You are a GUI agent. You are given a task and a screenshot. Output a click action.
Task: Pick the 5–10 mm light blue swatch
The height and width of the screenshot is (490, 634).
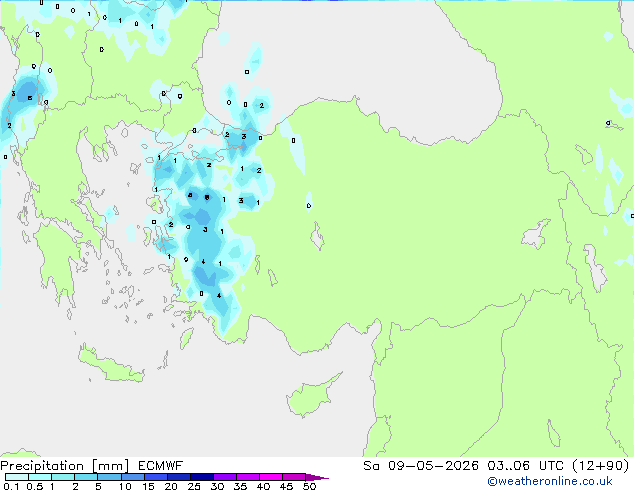click(109, 477)
